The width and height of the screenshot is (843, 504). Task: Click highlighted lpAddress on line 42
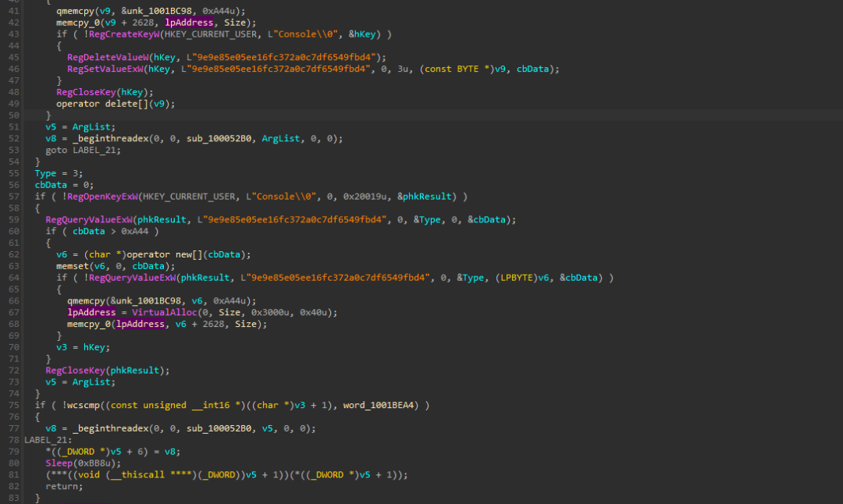(189, 23)
